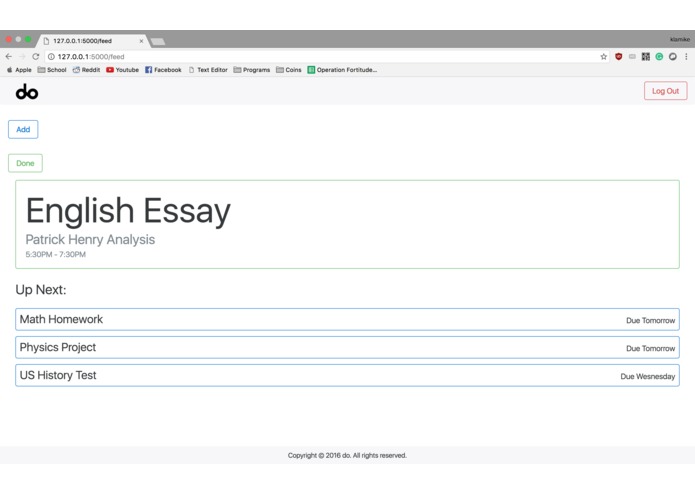Open the green circular extension icon

[659, 56]
